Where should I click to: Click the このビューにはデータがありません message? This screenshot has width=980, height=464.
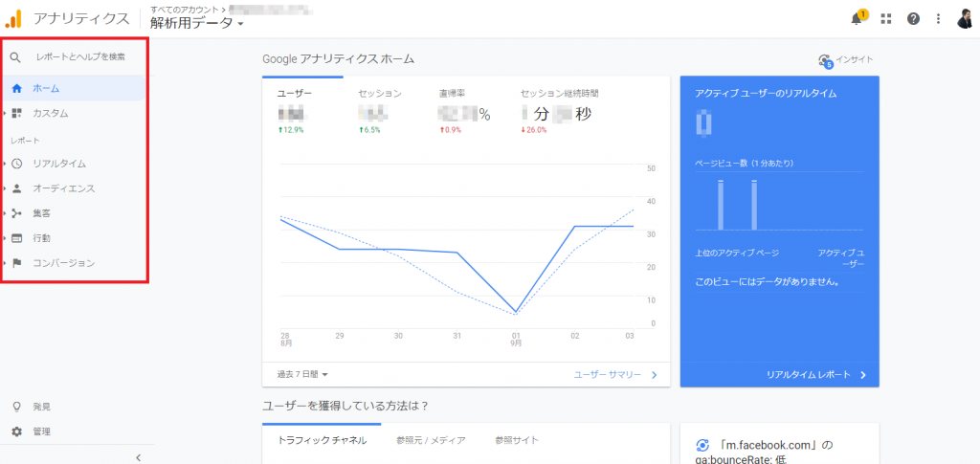(767, 282)
